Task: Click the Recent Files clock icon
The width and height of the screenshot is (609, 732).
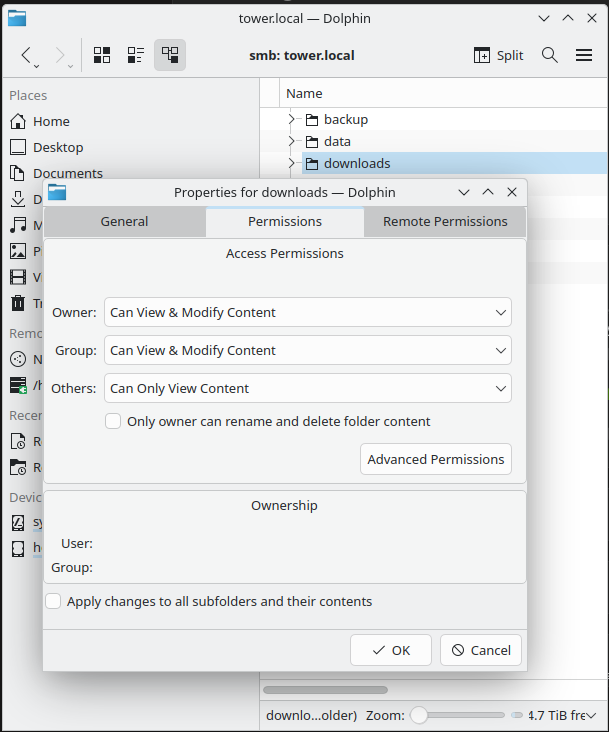Action: point(18,441)
